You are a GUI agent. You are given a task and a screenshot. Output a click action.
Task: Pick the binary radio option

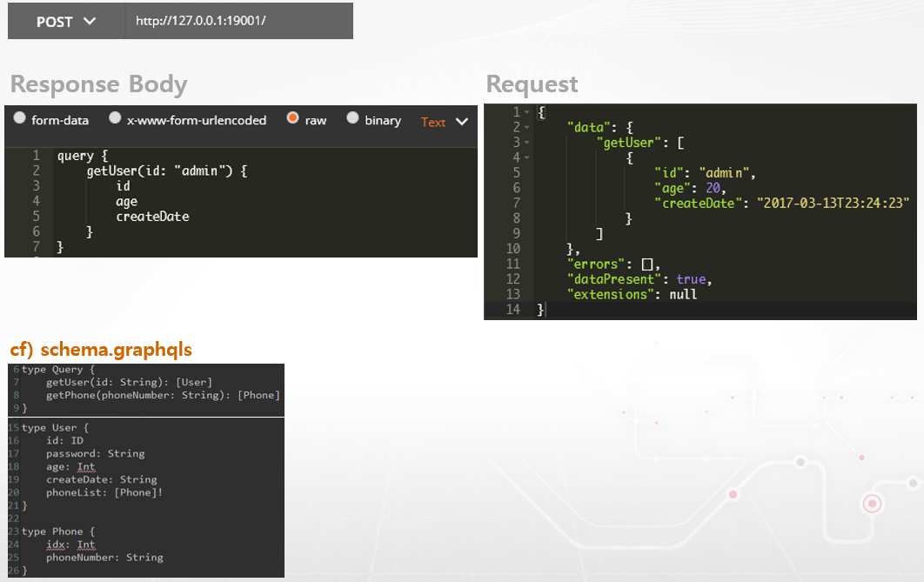coord(352,119)
